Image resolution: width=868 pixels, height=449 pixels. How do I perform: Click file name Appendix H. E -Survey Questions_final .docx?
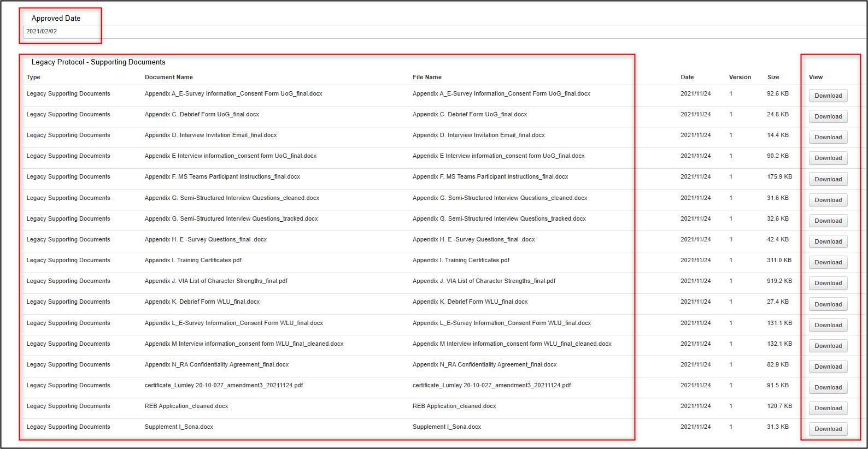pos(474,239)
